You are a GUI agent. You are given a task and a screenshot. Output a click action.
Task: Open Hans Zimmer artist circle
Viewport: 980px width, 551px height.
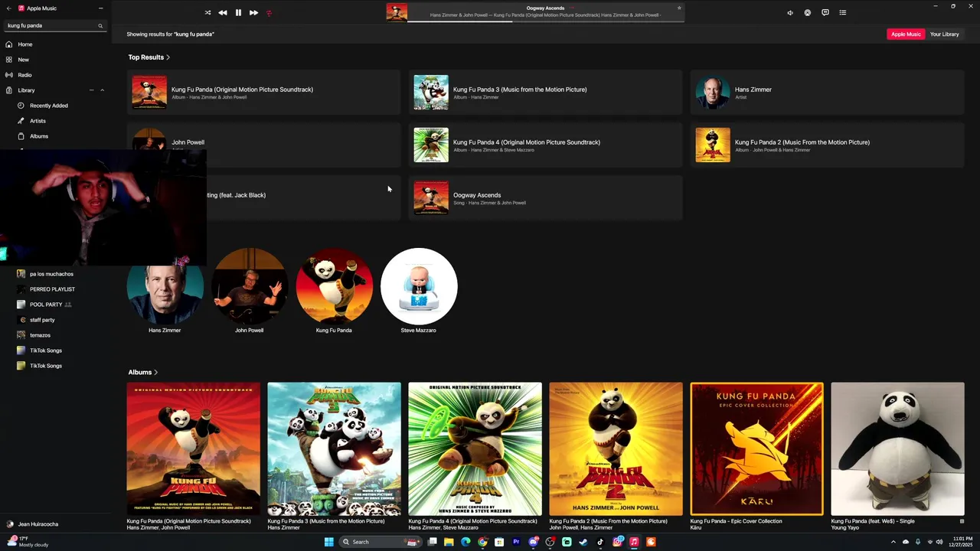165,285
